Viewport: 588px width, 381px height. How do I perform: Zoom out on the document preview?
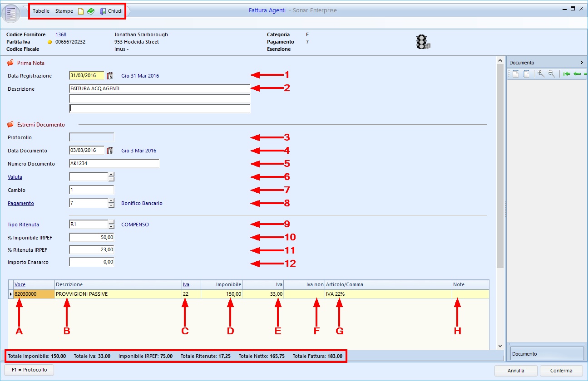click(551, 74)
